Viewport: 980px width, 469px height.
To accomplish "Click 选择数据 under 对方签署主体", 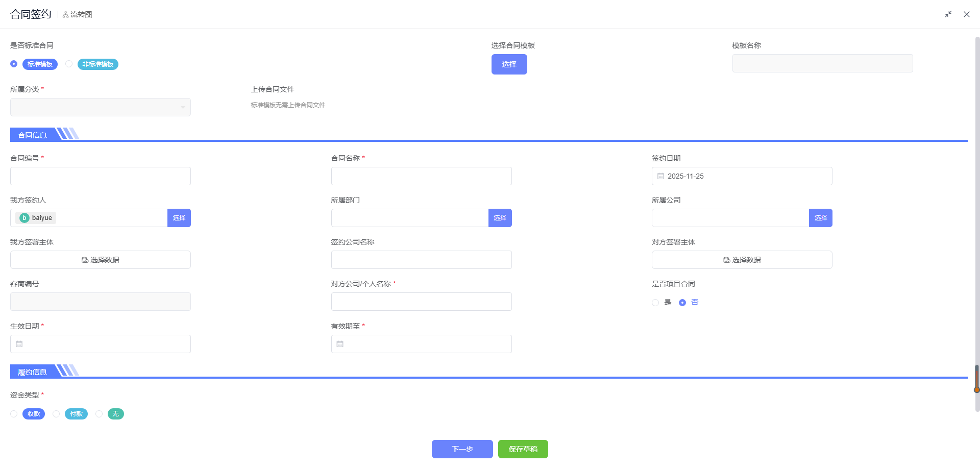I will point(742,260).
